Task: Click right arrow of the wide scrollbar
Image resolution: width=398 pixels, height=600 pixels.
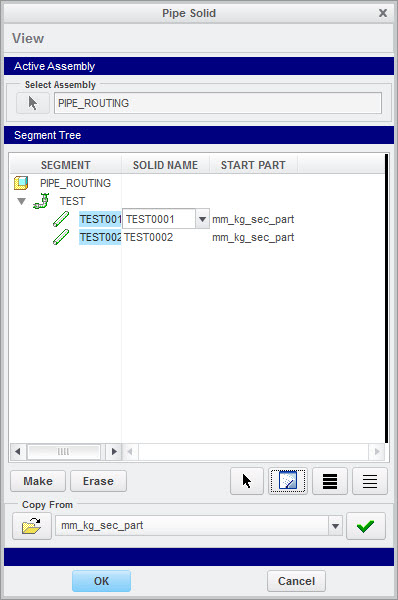Action: click(377, 452)
